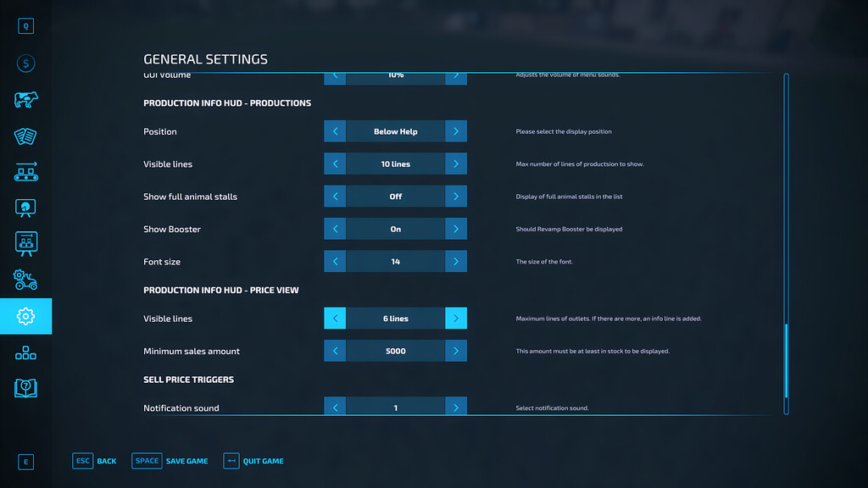
Task: Open the statistics chart board icon
Action: coord(25,208)
